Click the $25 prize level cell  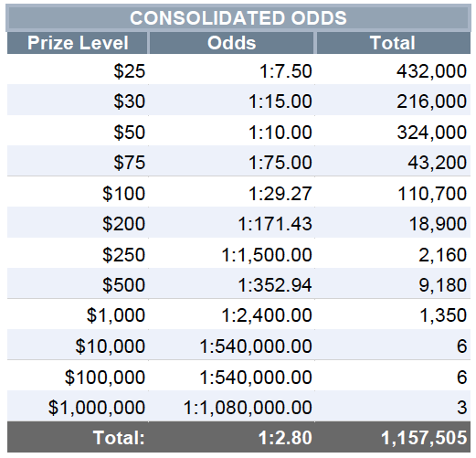78,69
